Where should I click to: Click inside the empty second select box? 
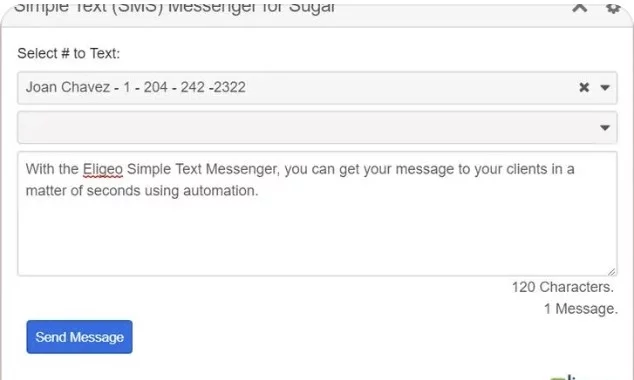(317, 128)
